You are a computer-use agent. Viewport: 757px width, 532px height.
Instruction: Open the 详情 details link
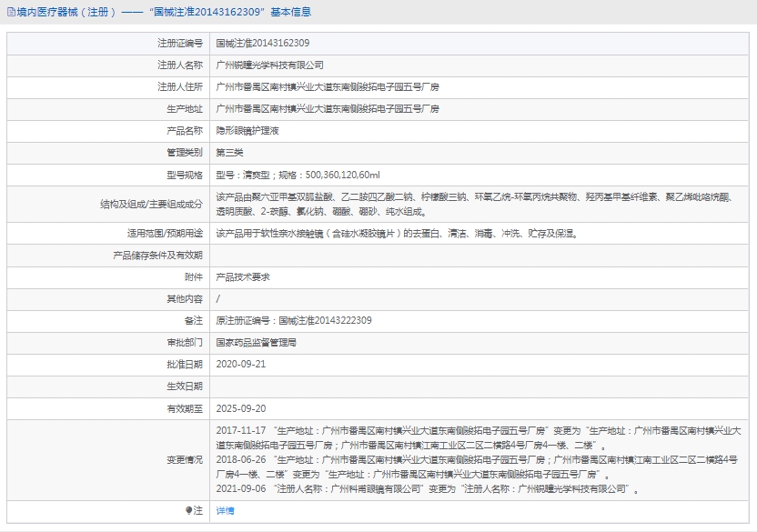point(225,511)
